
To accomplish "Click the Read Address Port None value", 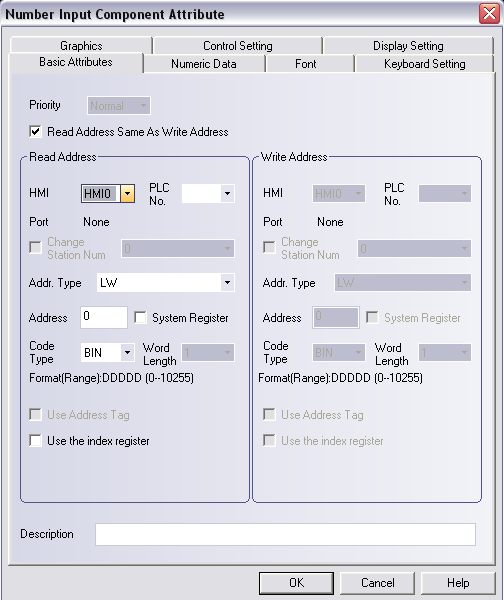I will pos(96,222).
